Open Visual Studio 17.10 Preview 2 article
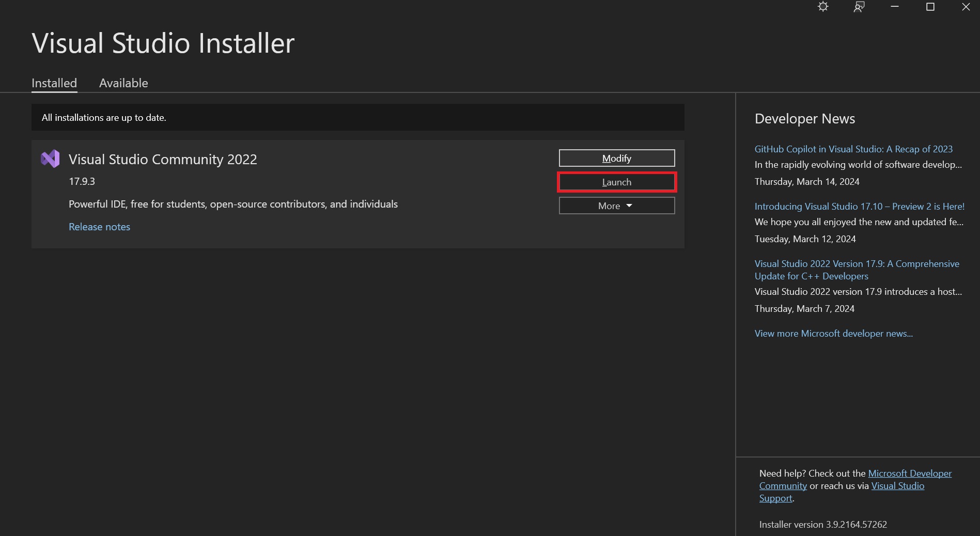This screenshot has height=536, width=980. 859,206
